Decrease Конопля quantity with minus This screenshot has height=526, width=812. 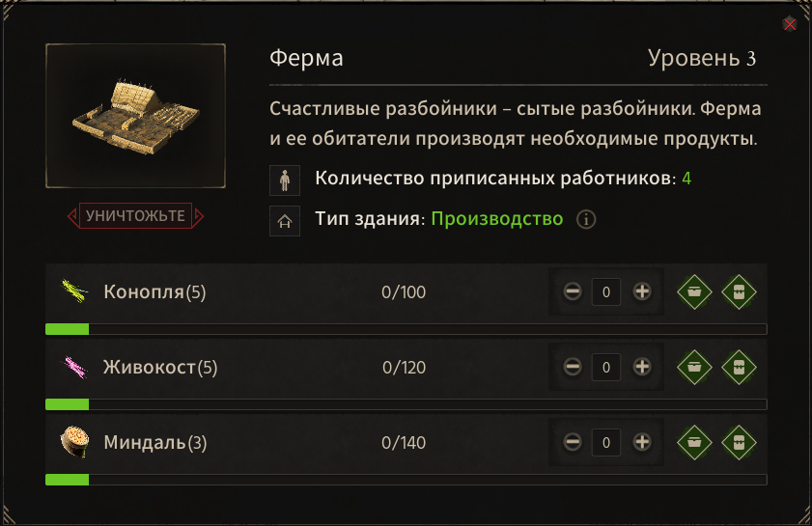573,291
